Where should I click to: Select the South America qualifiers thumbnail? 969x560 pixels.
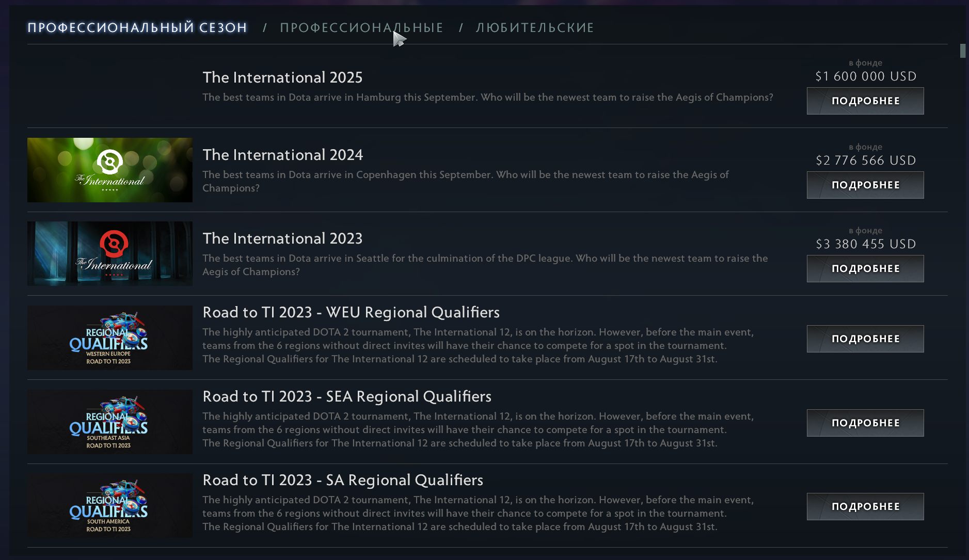[x=109, y=506]
